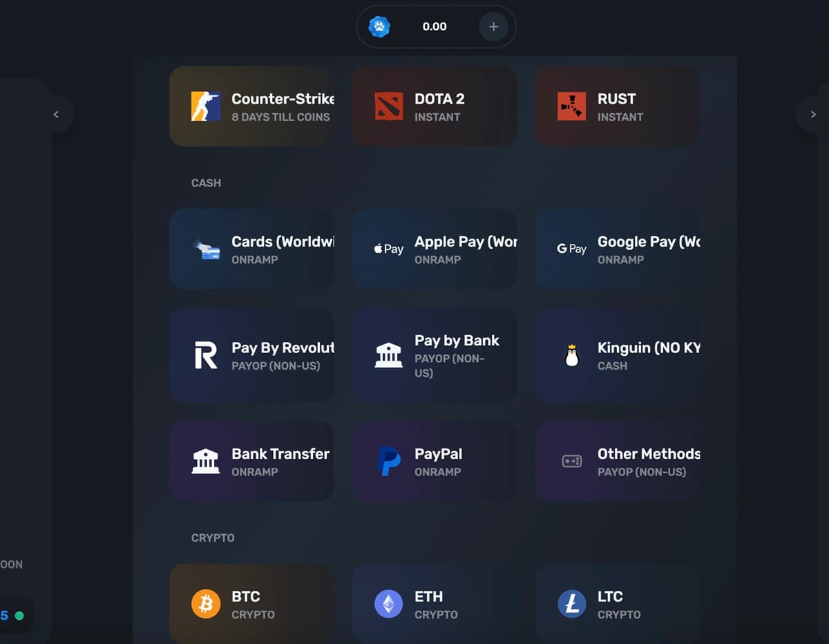Choose Apple Pay onramp payment method
Viewport: 829px width, 644px height.
point(435,249)
